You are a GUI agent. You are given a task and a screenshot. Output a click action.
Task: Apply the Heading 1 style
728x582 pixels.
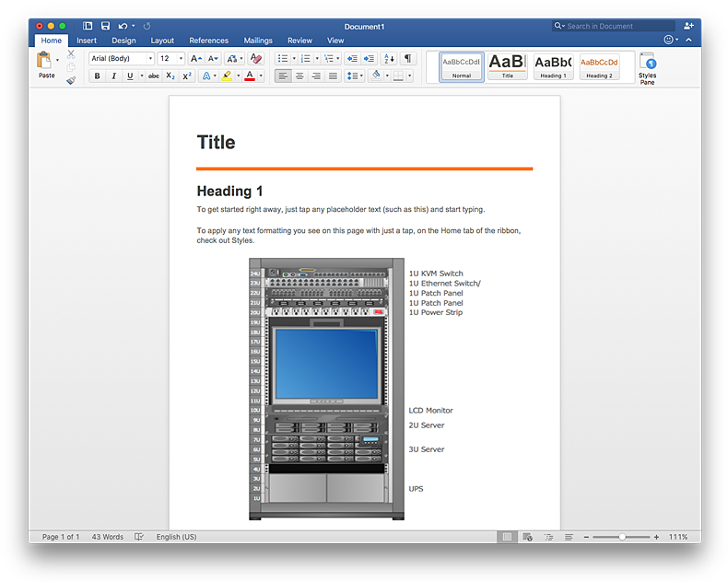click(553, 66)
